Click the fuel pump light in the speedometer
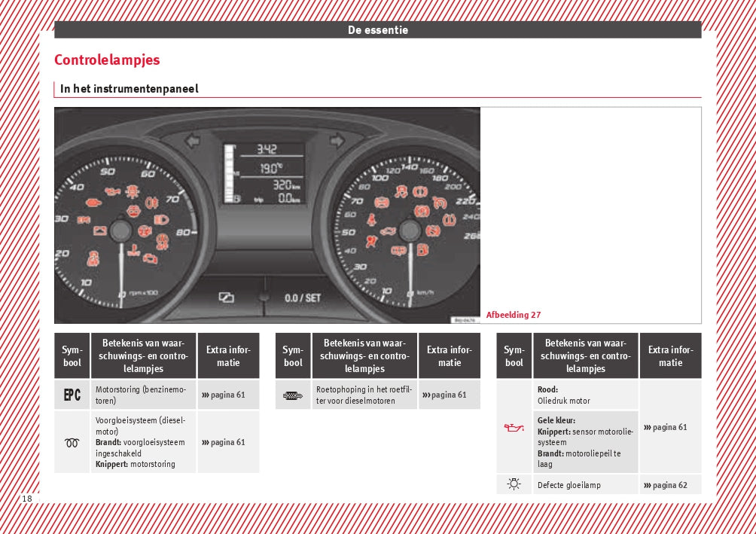Image resolution: width=756 pixels, height=534 pixels. pyautogui.click(x=422, y=249)
